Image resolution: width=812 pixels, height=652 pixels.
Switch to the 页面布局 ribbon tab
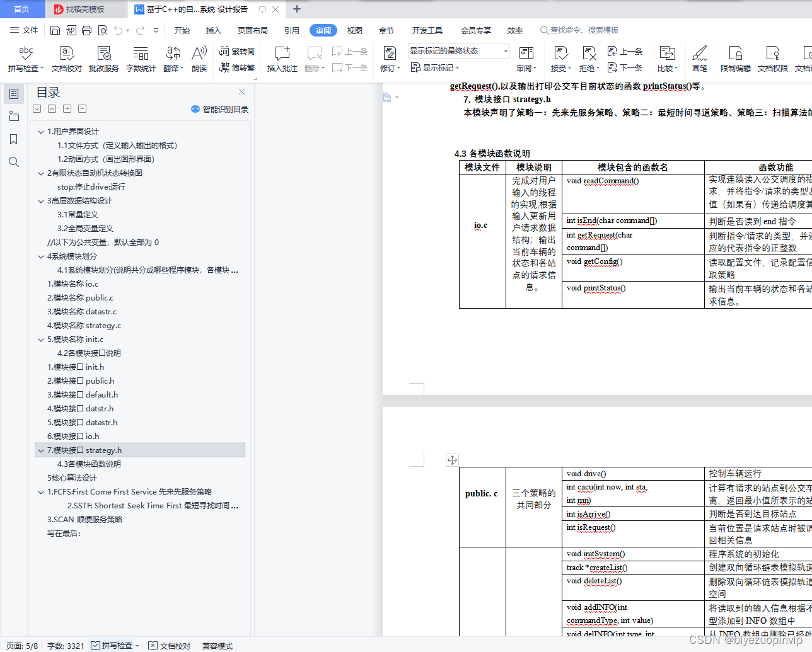pos(253,30)
